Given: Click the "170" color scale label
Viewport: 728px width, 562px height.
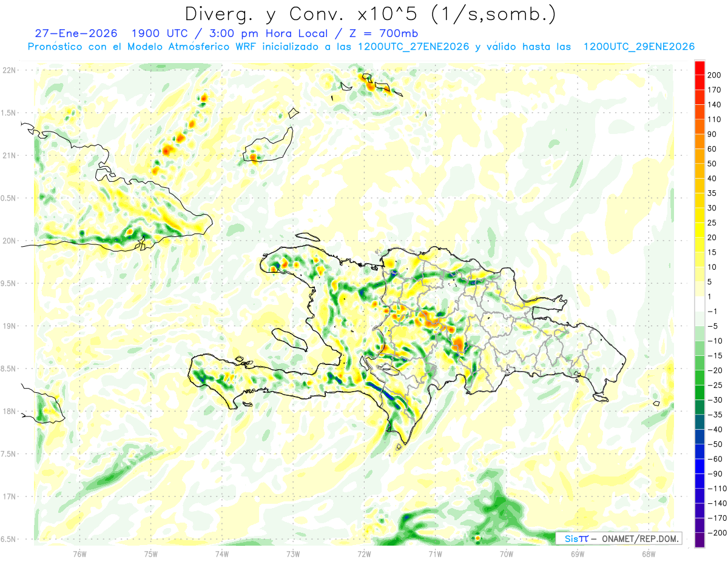Looking at the screenshot, I should tap(714, 90).
